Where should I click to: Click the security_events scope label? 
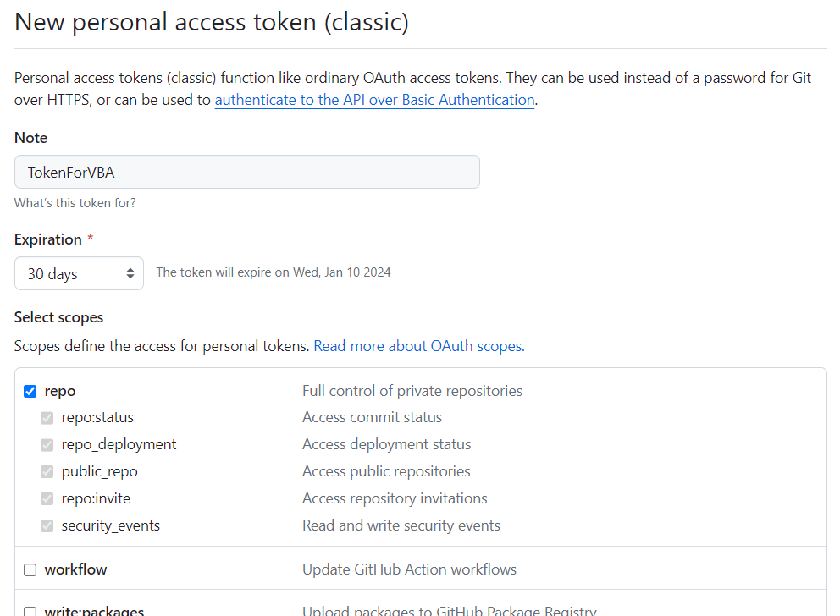tap(110, 525)
